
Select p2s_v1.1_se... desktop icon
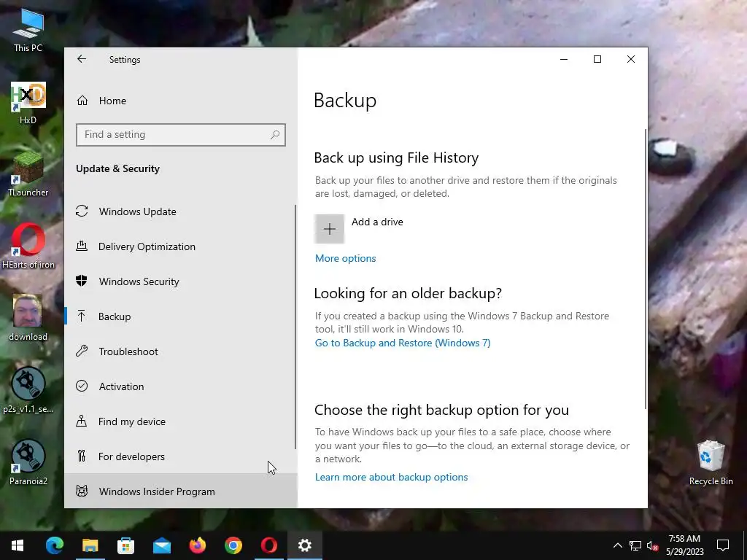pyautogui.click(x=28, y=391)
